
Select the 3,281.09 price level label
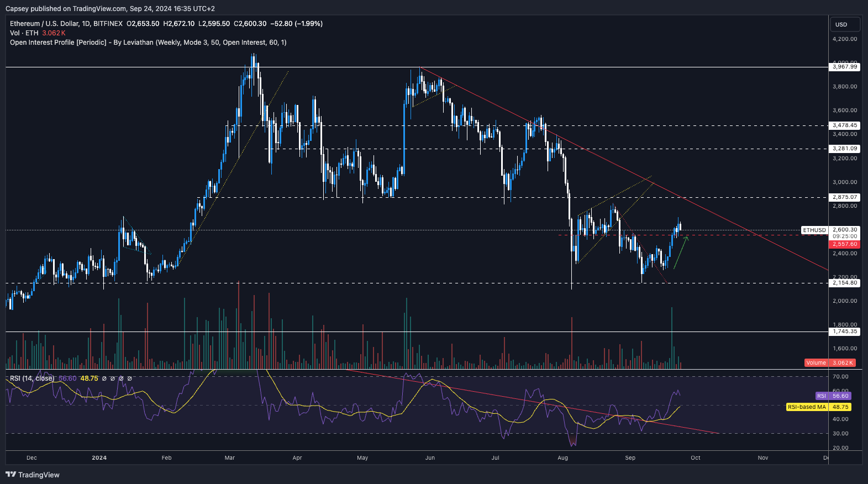tap(845, 149)
